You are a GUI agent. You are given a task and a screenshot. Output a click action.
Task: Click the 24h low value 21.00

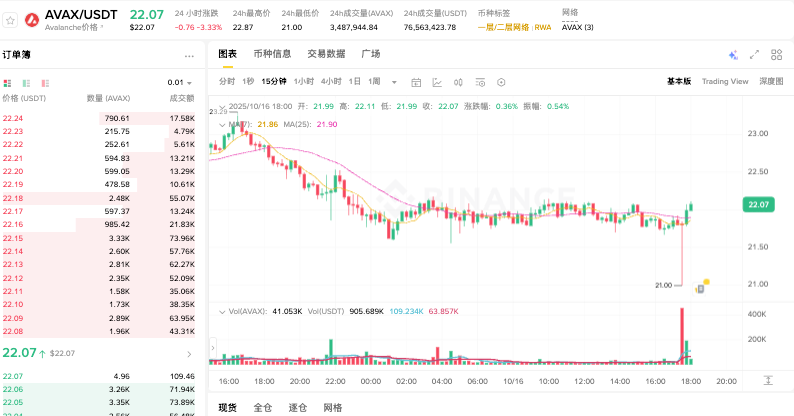coord(292,27)
